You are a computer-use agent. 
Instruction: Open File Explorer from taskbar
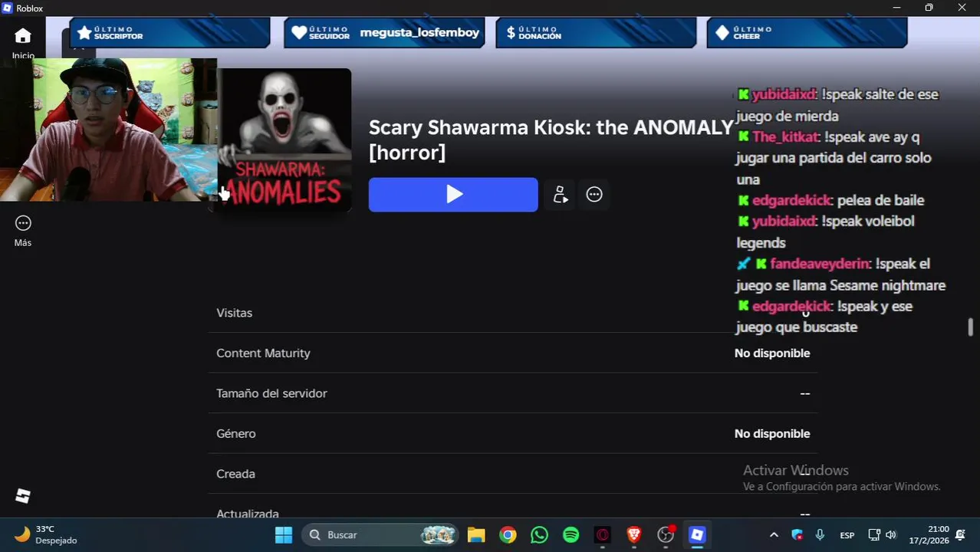coord(476,534)
